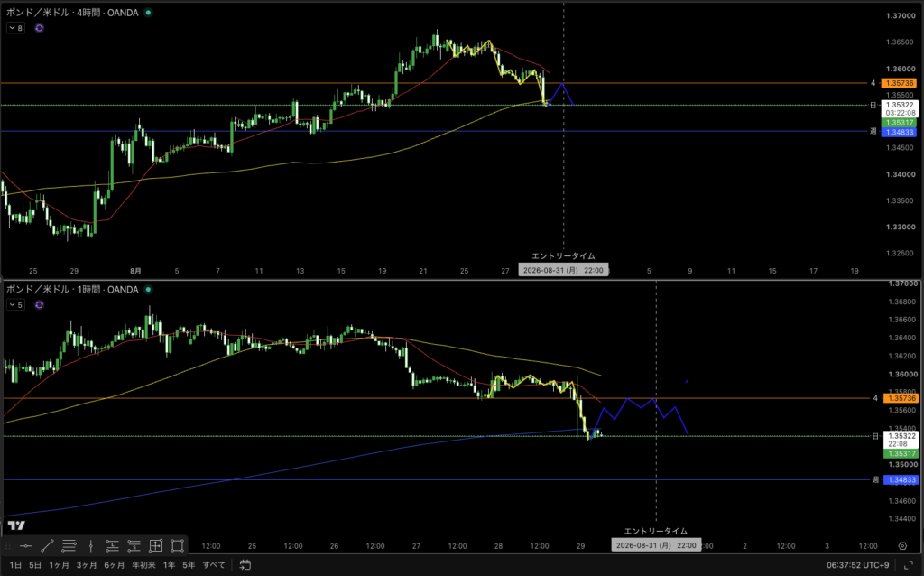Select the 年初来 date range
The width and height of the screenshot is (924, 576).
click(x=143, y=565)
